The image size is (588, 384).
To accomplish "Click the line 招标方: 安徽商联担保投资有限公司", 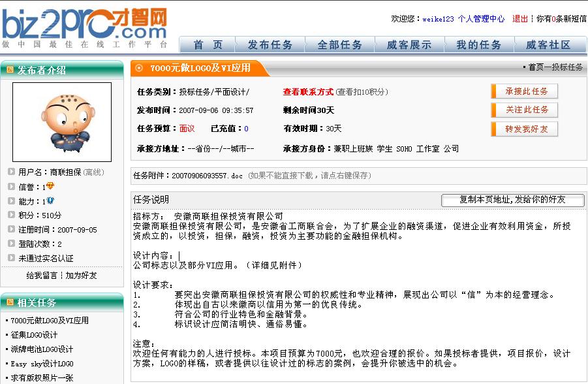I will (208, 216).
